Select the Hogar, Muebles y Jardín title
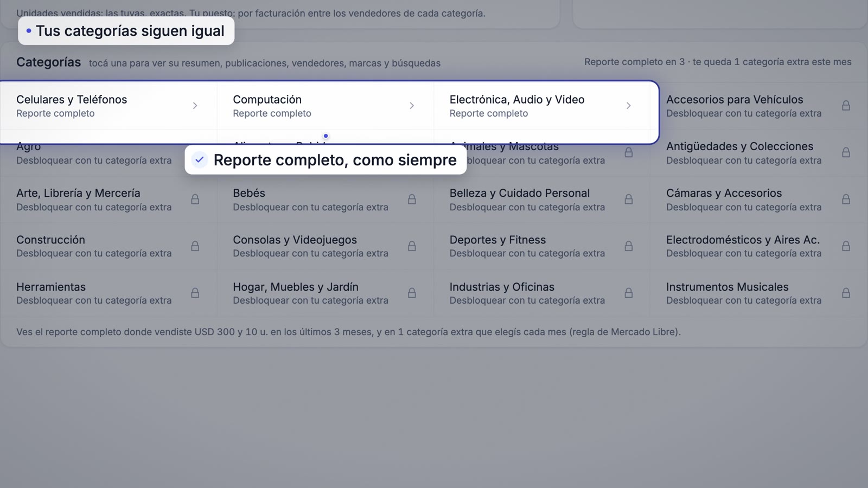The width and height of the screenshot is (868, 488). [x=296, y=287]
